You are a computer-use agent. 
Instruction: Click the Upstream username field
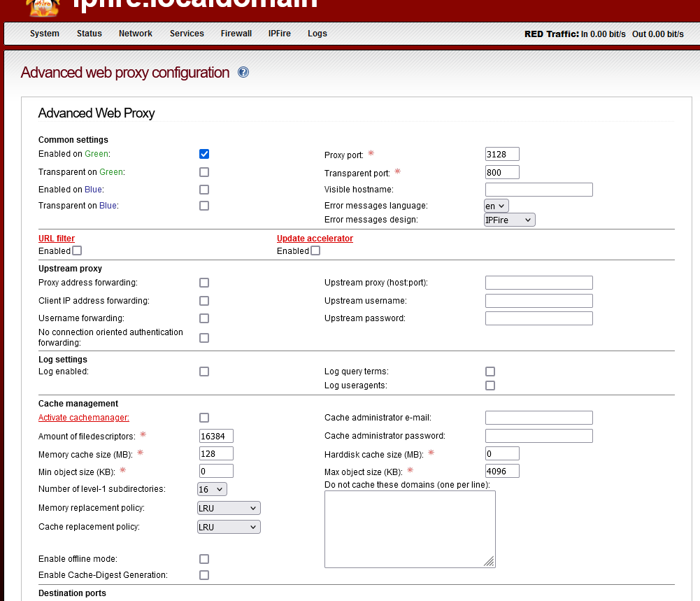(539, 301)
